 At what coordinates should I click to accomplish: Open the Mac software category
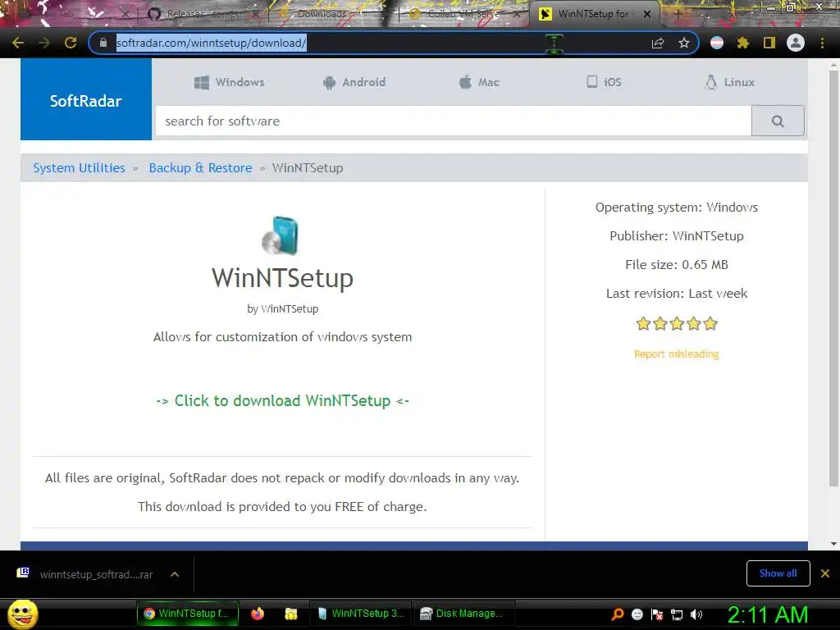click(x=479, y=82)
